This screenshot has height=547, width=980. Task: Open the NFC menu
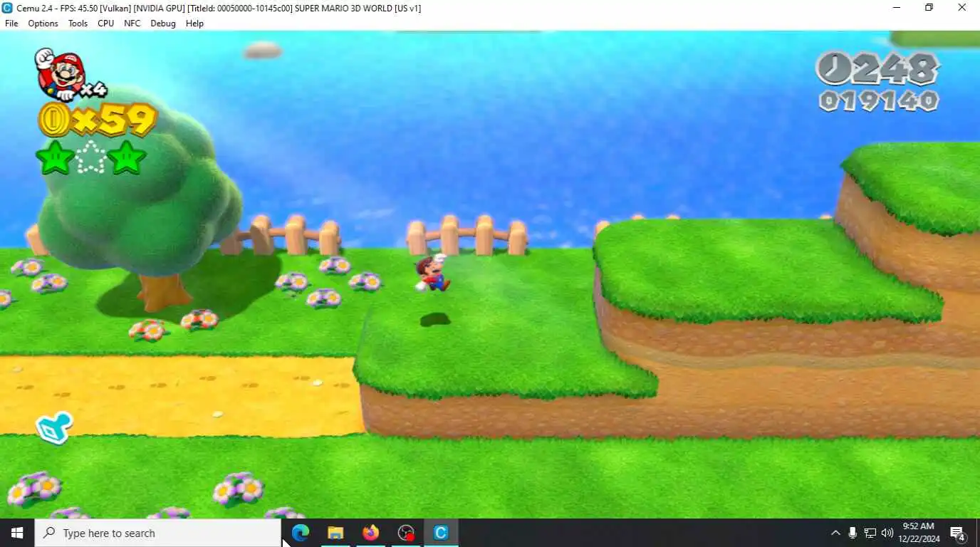coord(132,24)
